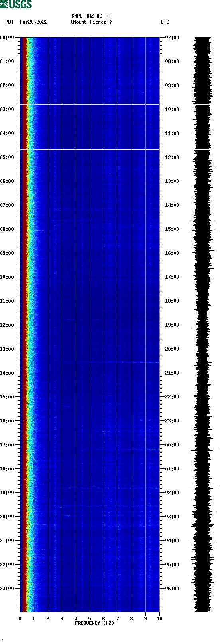Image resolution: width=220 pixels, height=644 pixels.
Task: Click 14:00 on the PDT axis
Action: coord(7,373)
